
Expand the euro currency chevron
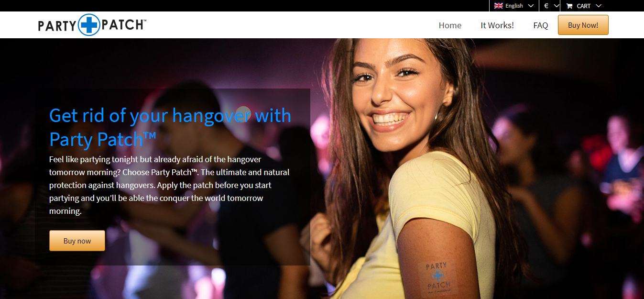[x=556, y=6]
